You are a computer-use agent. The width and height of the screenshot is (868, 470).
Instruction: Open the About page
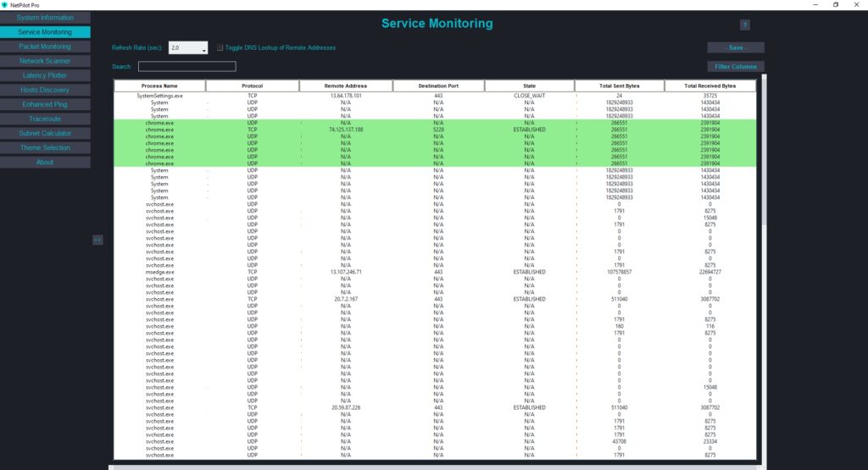coord(45,162)
